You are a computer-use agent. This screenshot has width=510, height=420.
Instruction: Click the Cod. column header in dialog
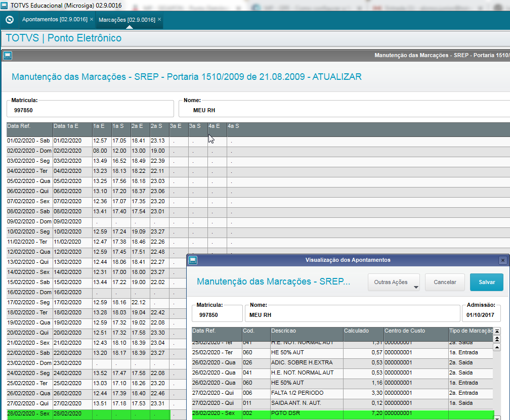[257, 334]
